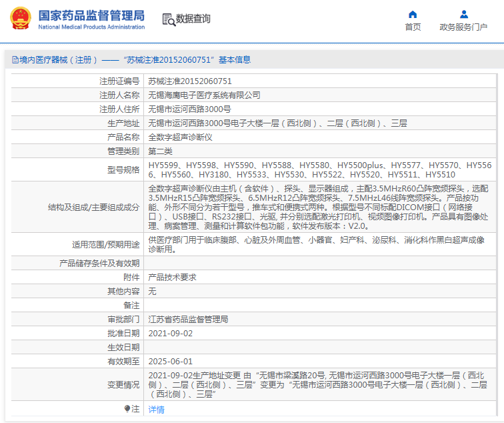This screenshot has width=504, height=423.
Task: Click the 审批部门 row label
Action: pyautogui.click(x=123, y=319)
